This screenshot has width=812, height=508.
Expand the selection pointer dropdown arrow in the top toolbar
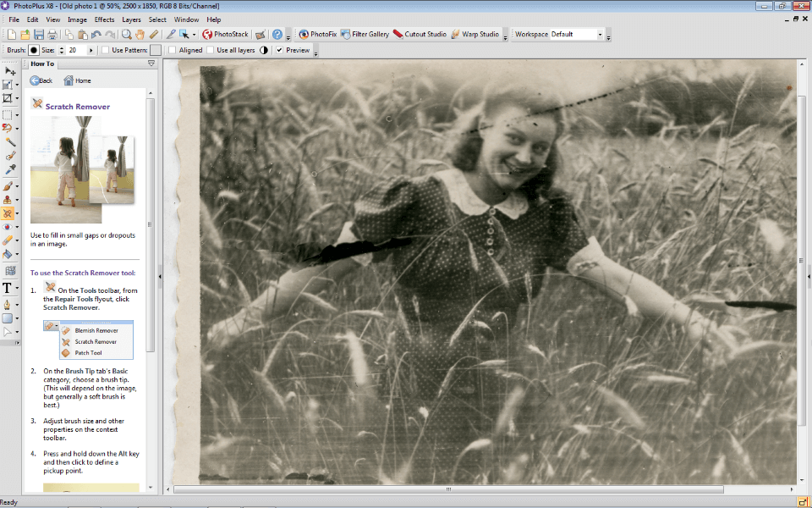click(194, 35)
